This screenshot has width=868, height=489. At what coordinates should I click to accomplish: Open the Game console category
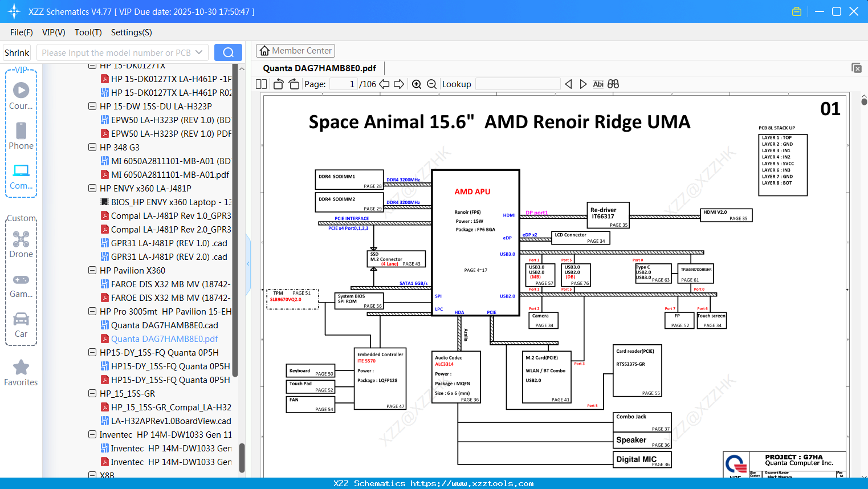tap(21, 285)
